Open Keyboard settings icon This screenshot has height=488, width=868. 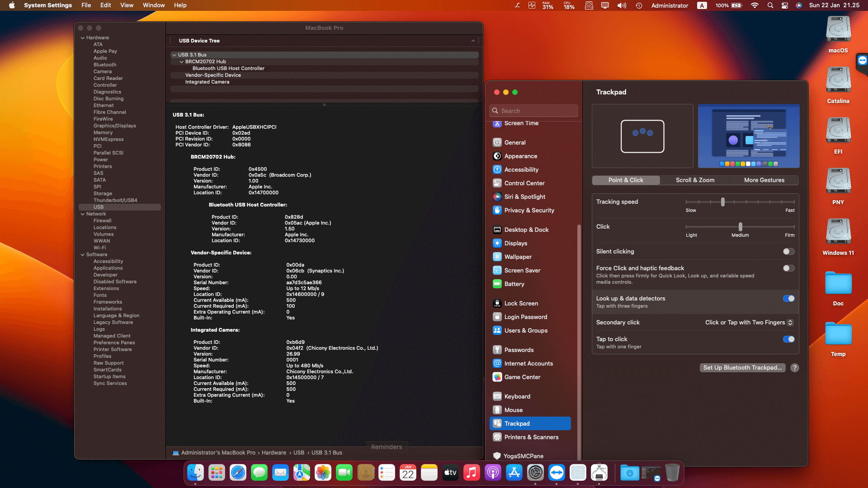click(x=497, y=396)
